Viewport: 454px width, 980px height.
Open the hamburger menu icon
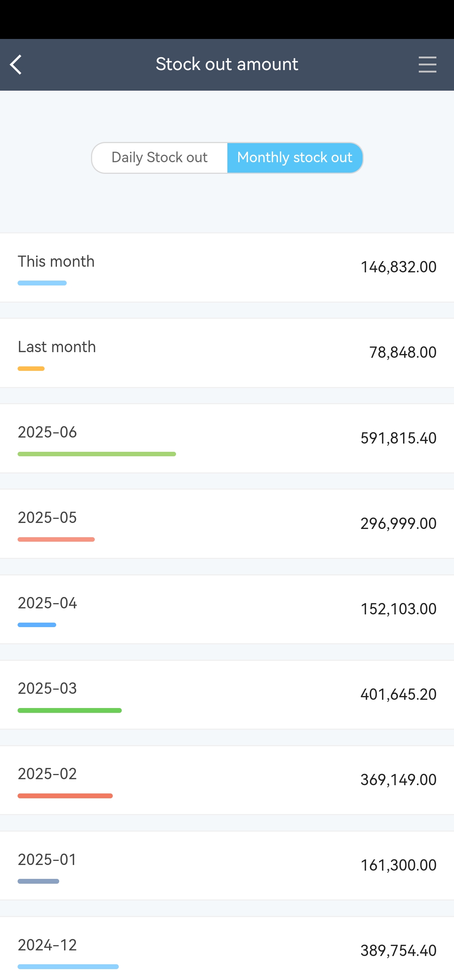[x=427, y=65]
